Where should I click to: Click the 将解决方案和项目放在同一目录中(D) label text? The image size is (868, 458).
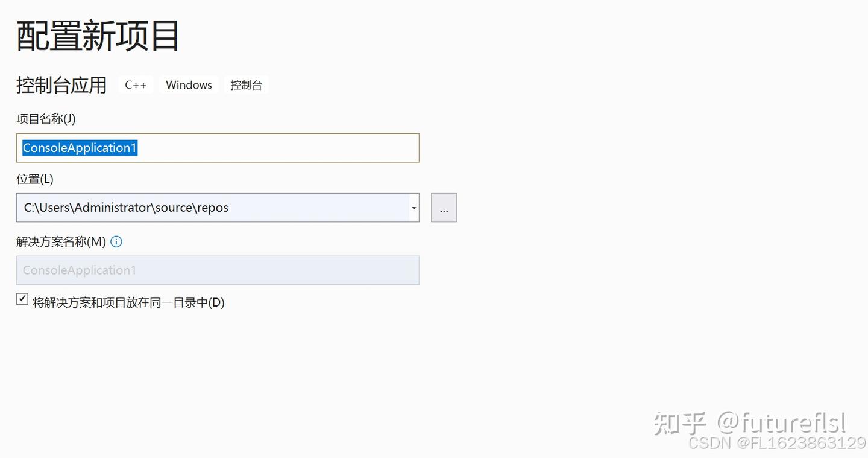[x=128, y=302]
